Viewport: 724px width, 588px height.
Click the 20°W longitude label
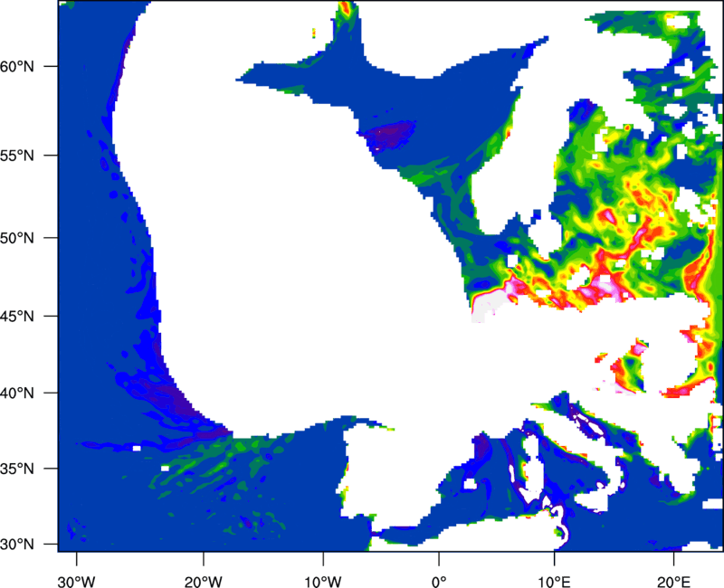pyautogui.click(x=203, y=582)
